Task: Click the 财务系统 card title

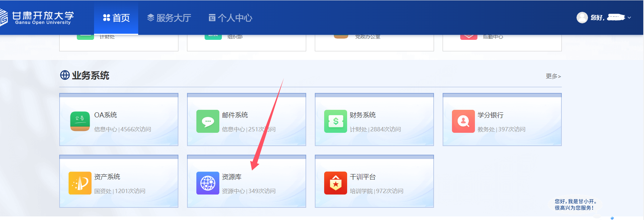Action: (363, 115)
